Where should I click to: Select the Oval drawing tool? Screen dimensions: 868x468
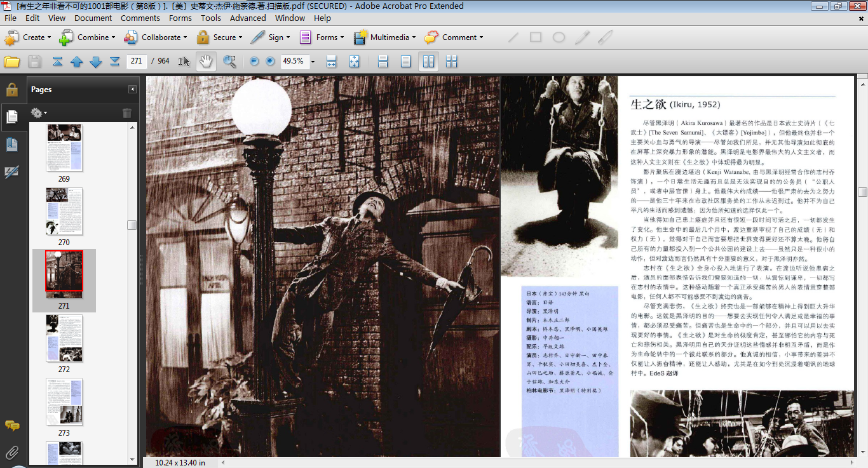559,37
